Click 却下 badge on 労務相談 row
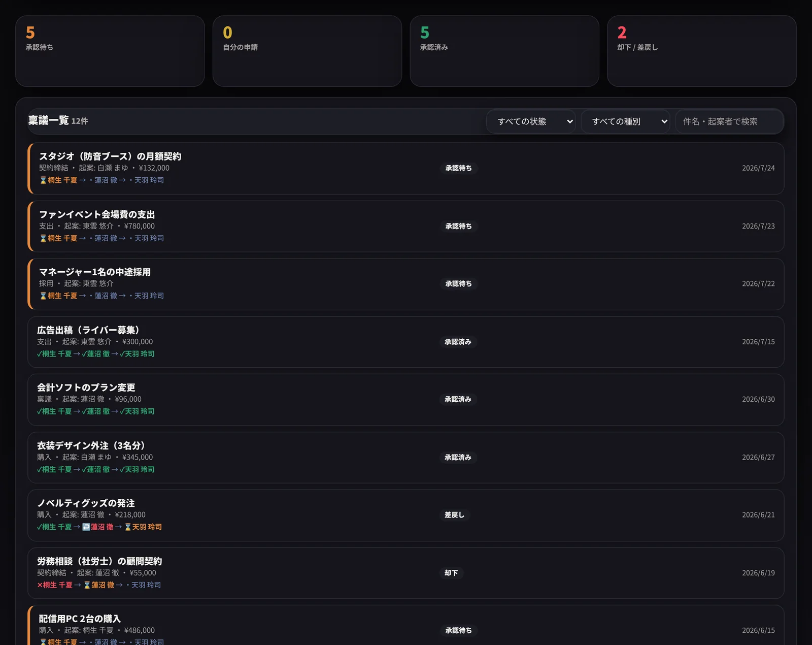This screenshot has width=812, height=645. click(451, 573)
